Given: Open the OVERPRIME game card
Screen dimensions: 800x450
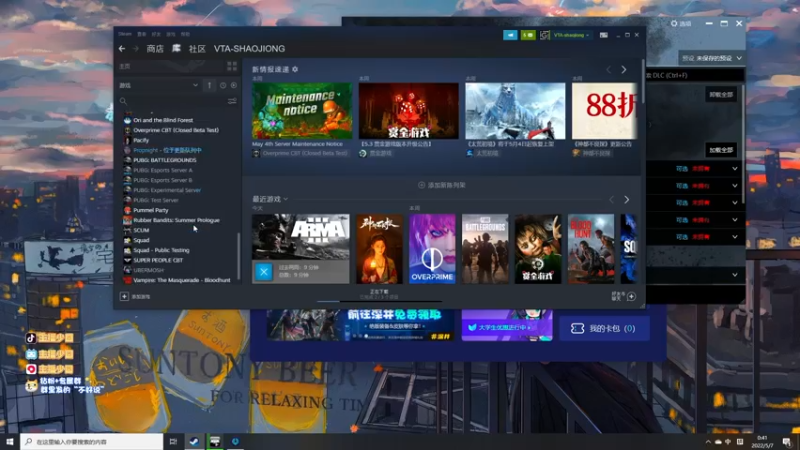Looking at the screenshot, I should (x=432, y=248).
